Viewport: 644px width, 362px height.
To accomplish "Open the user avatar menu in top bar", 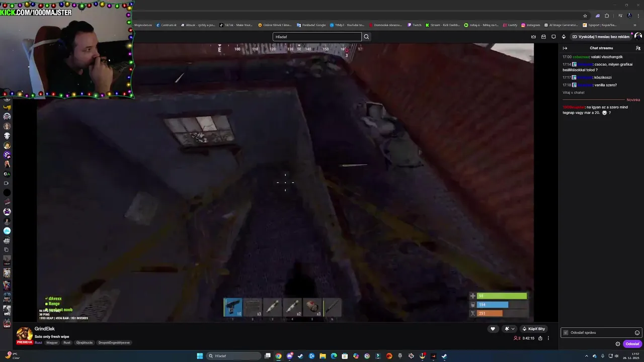I will [x=638, y=37].
